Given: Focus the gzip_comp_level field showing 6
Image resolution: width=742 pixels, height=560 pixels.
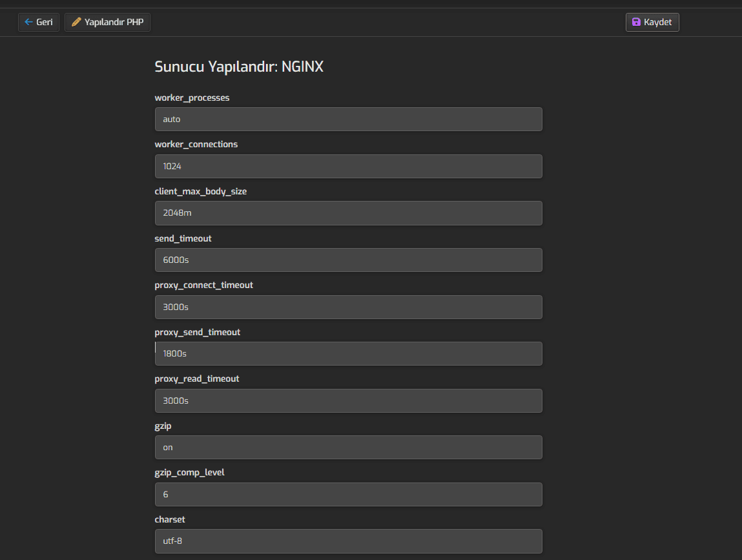Looking at the screenshot, I should point(348,494).
